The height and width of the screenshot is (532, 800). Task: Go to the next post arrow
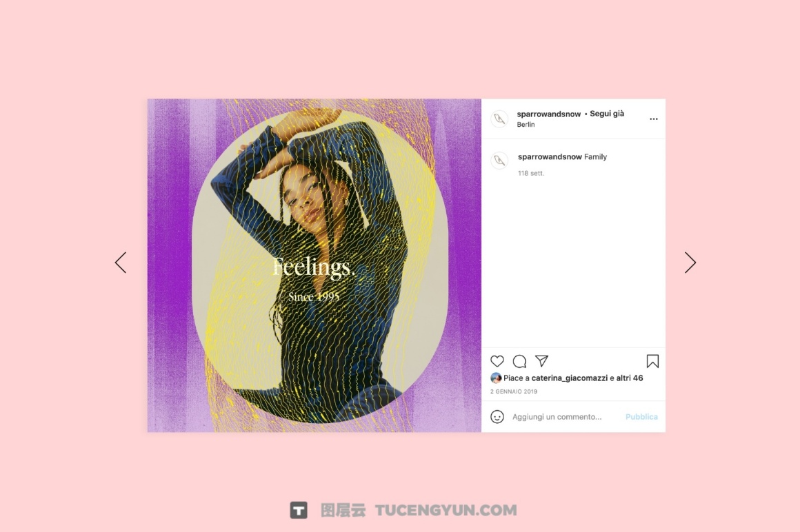(690, 263)
